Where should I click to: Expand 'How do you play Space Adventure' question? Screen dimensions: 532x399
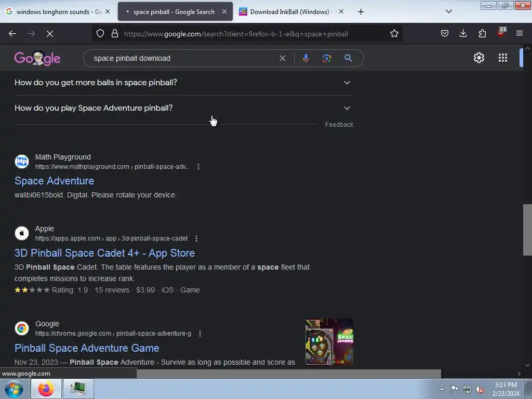(x=184, y=108)
